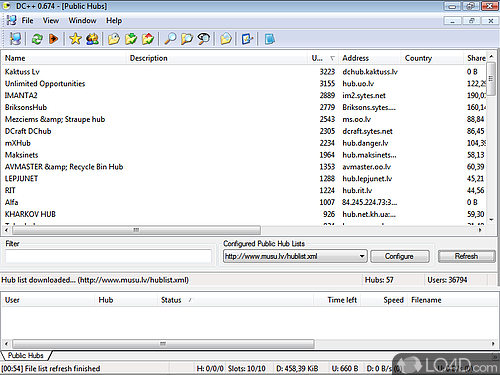500x375 pixels.
Task: Select the BriksonsHub row
Action: click(x=244, y=107)
